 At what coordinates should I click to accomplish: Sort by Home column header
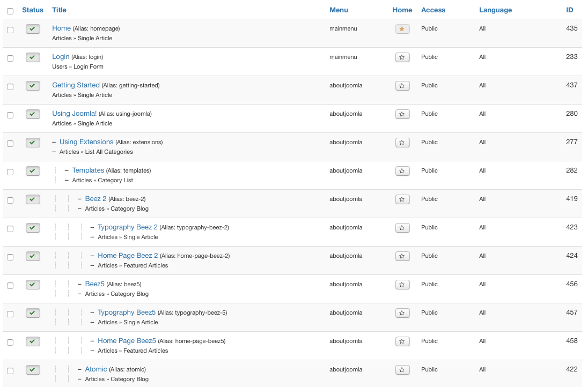pos(402,10)
